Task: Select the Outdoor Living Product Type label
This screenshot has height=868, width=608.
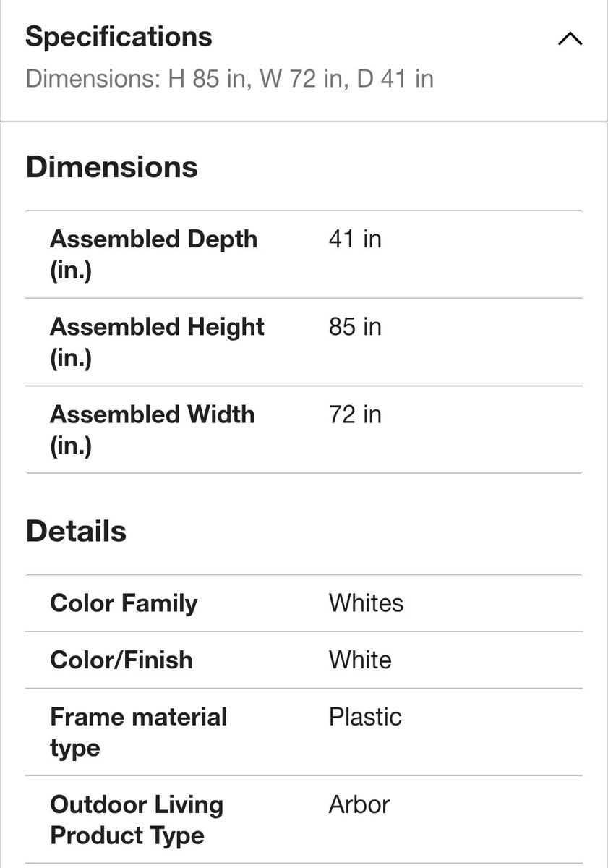Action: [137, 820]
